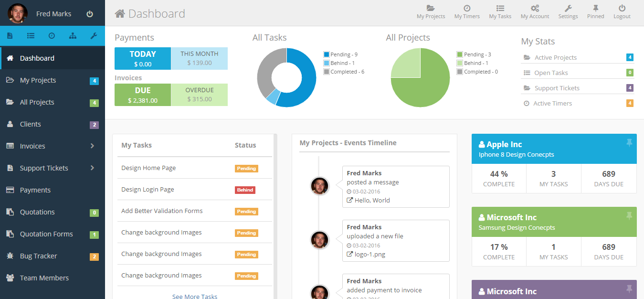Click the OVERDUE invoices tile
Screen dimensions: 644x299
click(200, 95)
